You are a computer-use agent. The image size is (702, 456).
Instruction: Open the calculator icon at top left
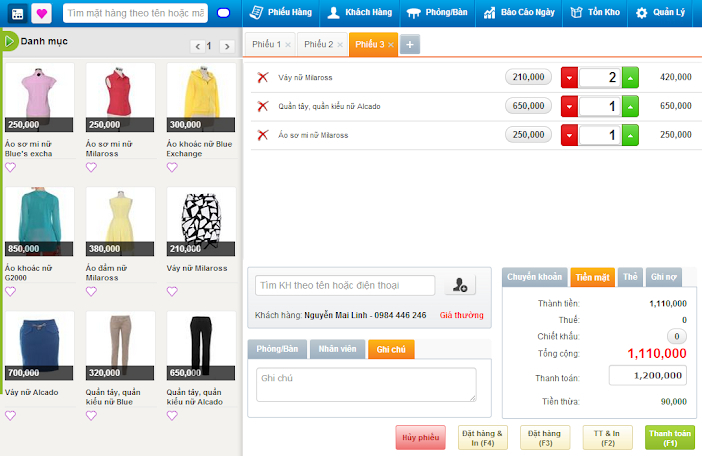[x=17, y=14]
